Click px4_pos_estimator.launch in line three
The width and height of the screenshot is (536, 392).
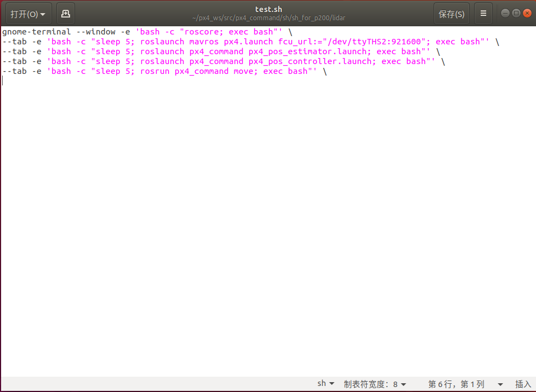click(307, 51)
